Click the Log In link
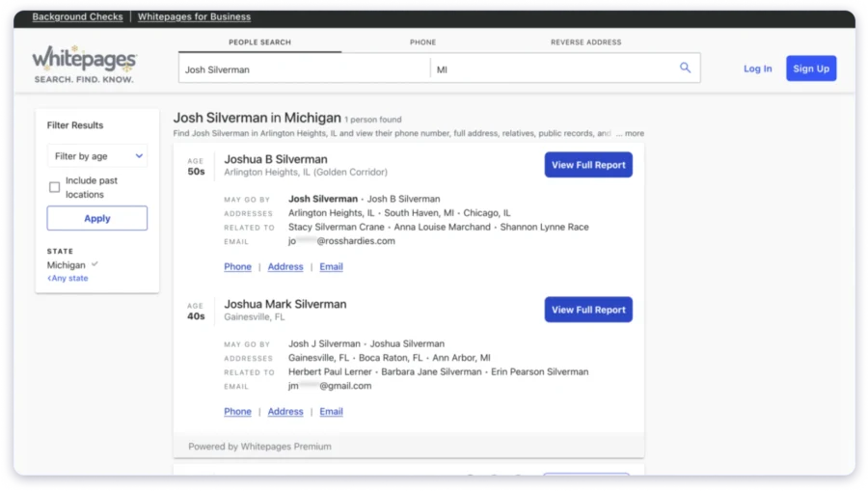The width and height of the screenshot is (868, 491). tap(757, 68)
